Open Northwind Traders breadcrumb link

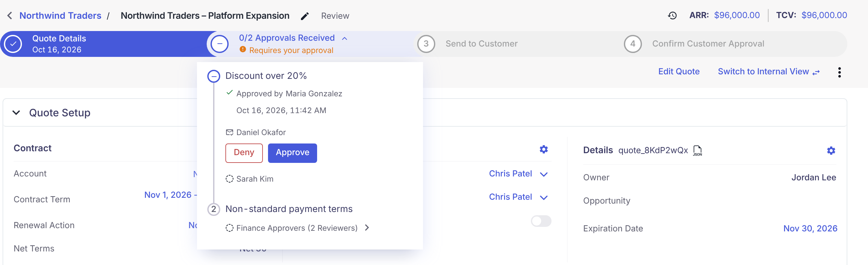tap(60, 16)
